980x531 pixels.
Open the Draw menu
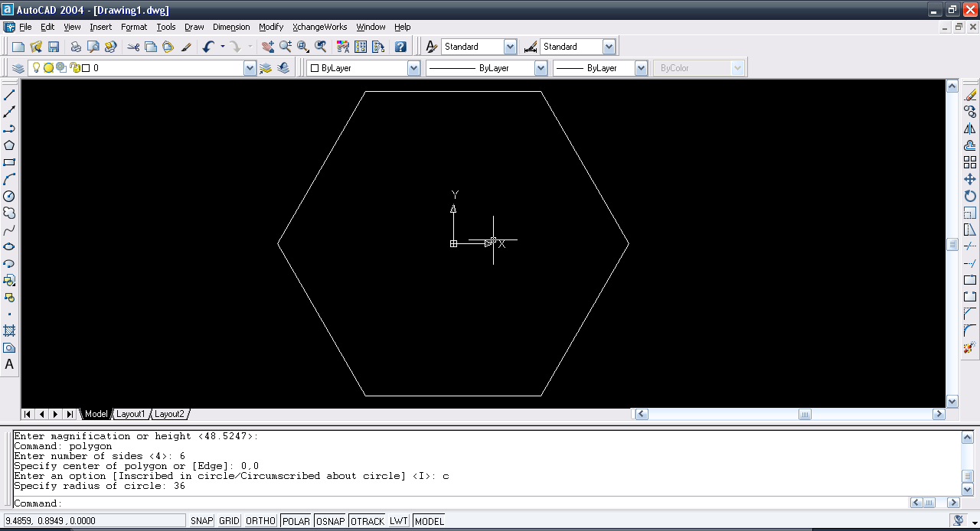(x=194, y=27)
